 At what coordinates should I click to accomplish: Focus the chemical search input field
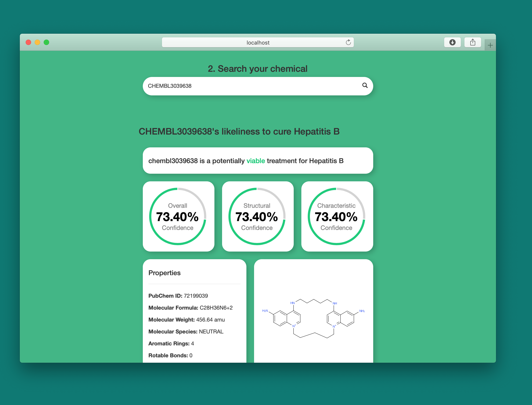pos(251,86)
